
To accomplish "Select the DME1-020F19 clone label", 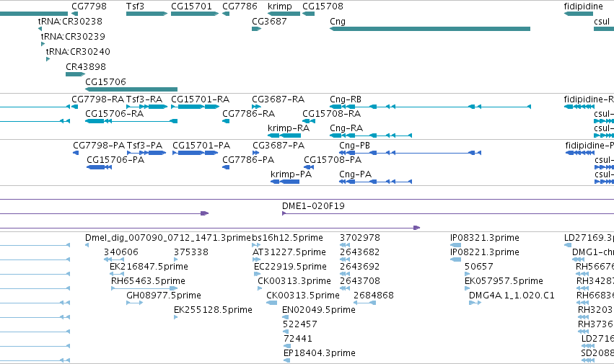I will click(x=313, y=206).
